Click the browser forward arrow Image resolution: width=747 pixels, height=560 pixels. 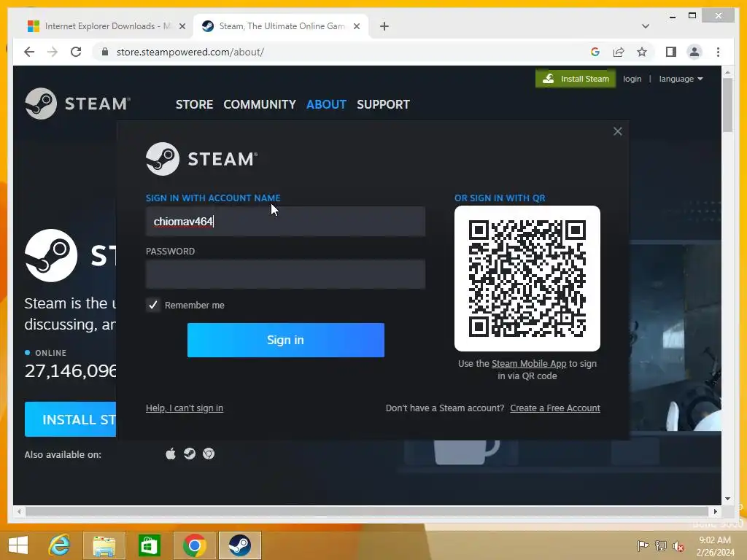53,52
